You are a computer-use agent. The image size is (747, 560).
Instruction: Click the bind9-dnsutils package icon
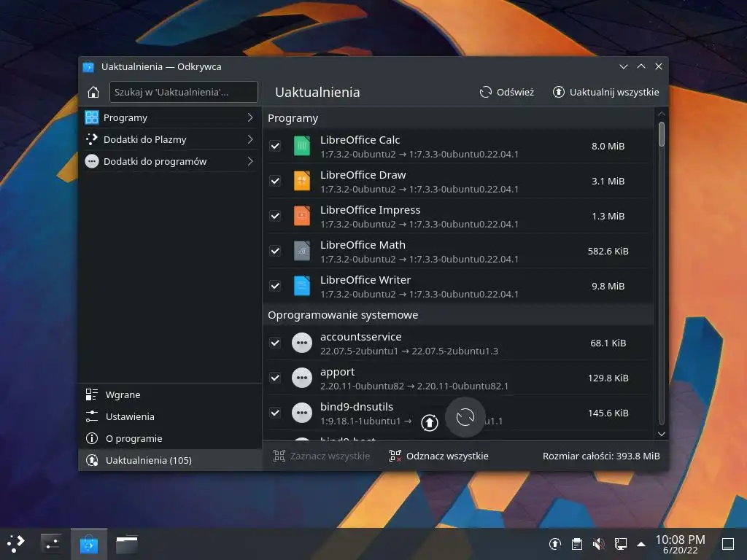[301, 413]
